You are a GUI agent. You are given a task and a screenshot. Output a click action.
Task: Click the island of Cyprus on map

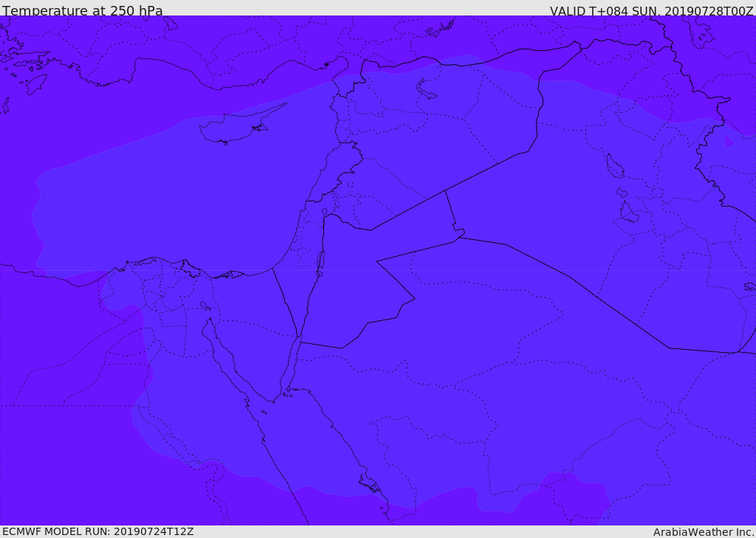(241, 125)
